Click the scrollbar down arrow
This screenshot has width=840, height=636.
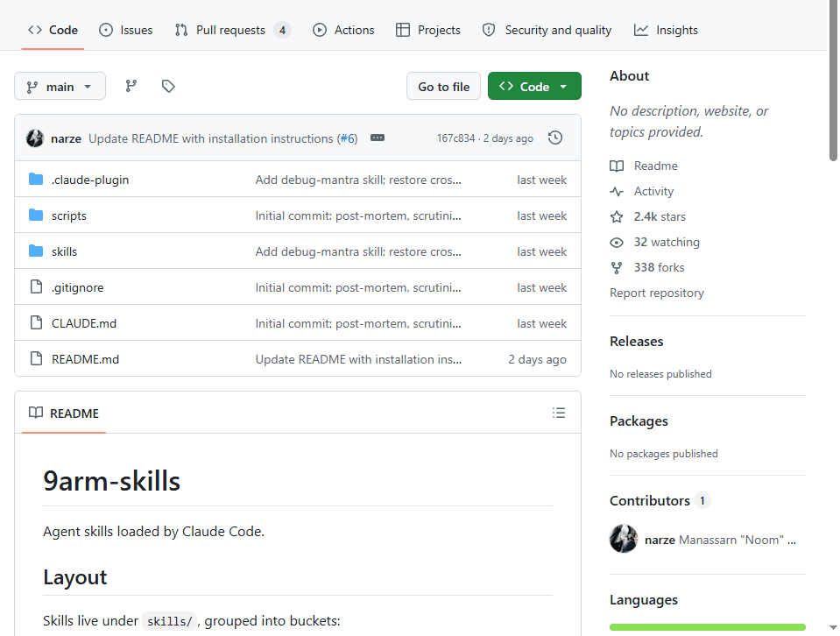(833, 627)
